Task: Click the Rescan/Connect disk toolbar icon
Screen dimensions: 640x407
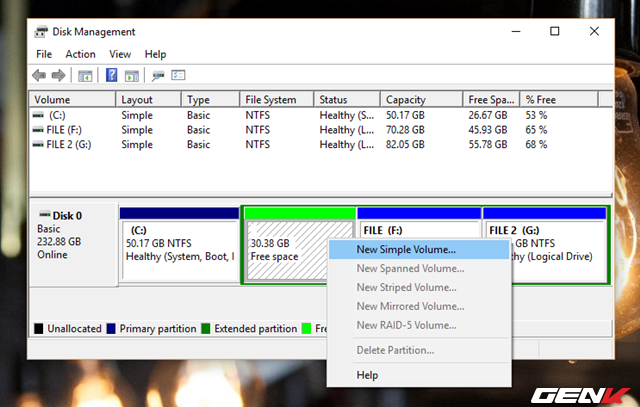Action: (158, 75)
